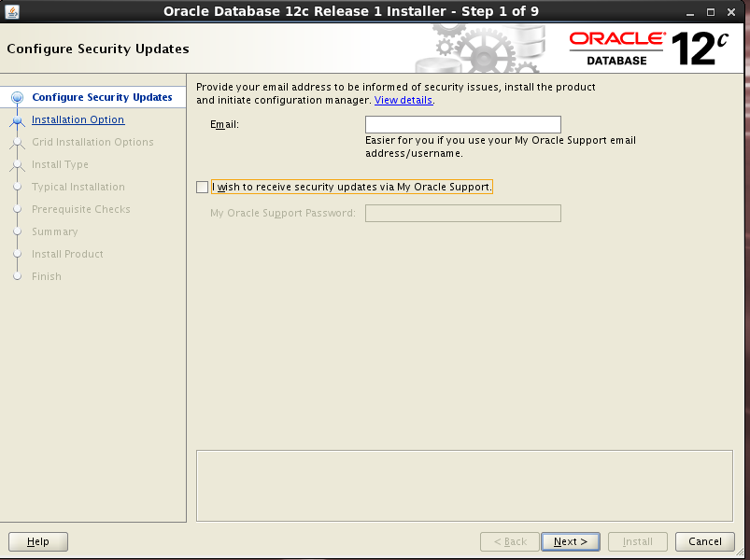Click the Configure Security Updates step bullet icon
Viewport: 750px width, 560px height.
point(17,97)
